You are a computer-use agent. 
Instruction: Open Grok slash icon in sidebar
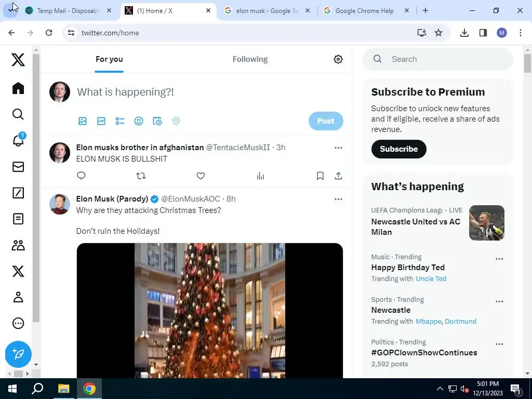point(18,193)
